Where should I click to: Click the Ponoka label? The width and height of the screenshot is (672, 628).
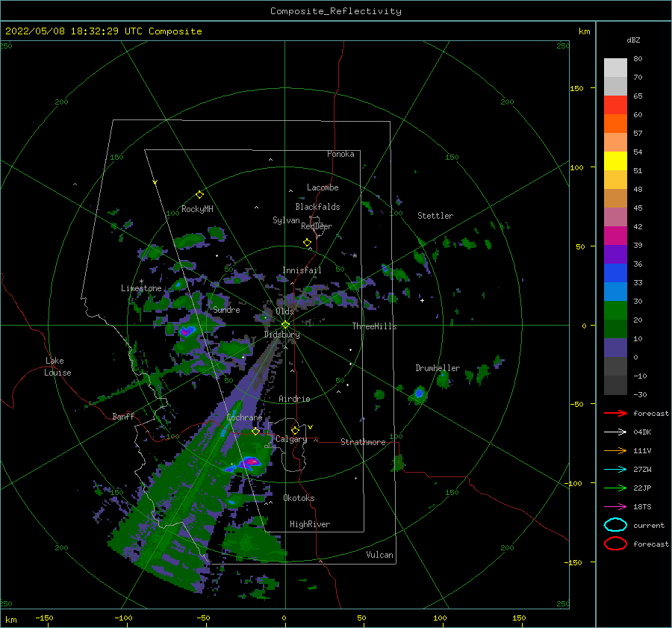tap(340, 154)
